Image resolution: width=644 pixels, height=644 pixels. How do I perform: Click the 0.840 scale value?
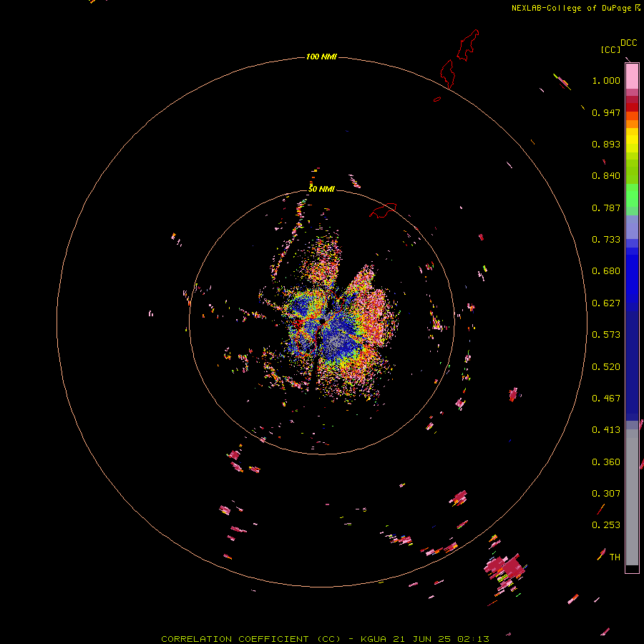click(606, 176)
